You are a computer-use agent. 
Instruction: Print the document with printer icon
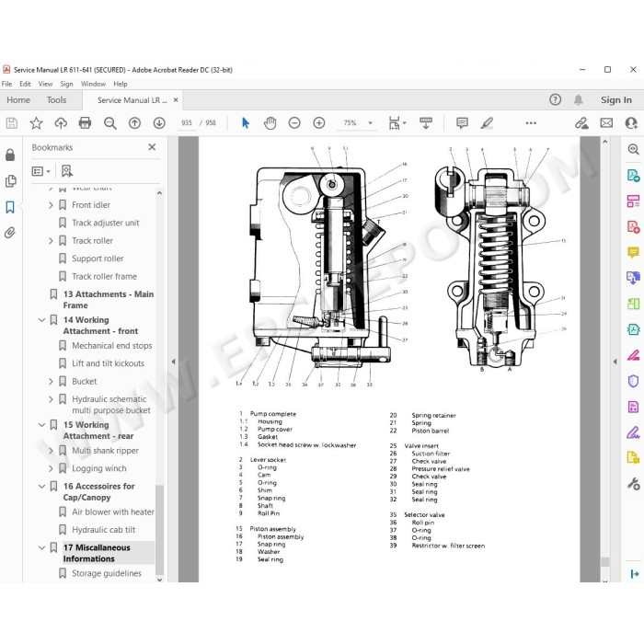tap(85, 122)
